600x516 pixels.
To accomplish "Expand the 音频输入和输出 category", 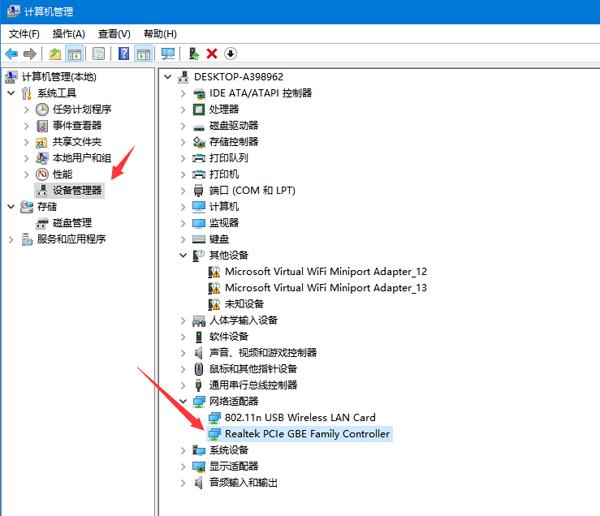I will (x=183, y=483).
